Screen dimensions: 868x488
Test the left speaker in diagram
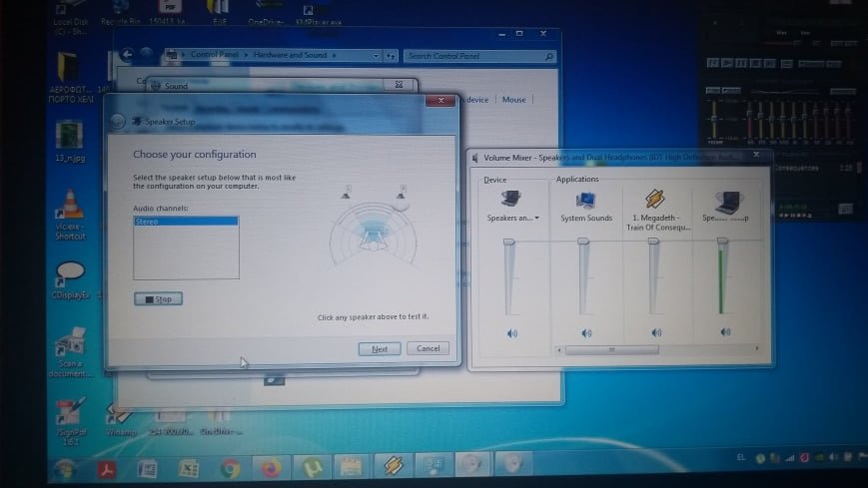(346, 193)
